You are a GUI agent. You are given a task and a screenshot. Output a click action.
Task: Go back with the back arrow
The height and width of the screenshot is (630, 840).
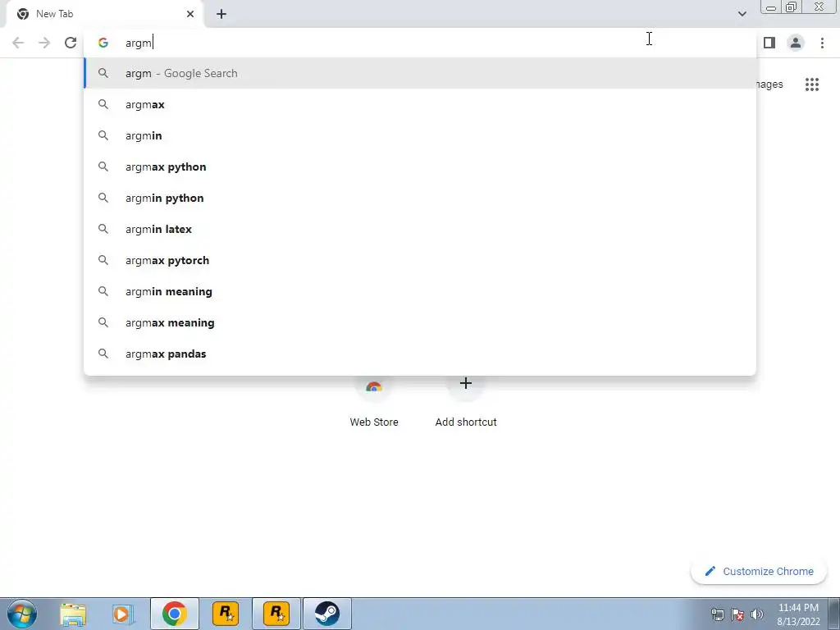[18, 43]
